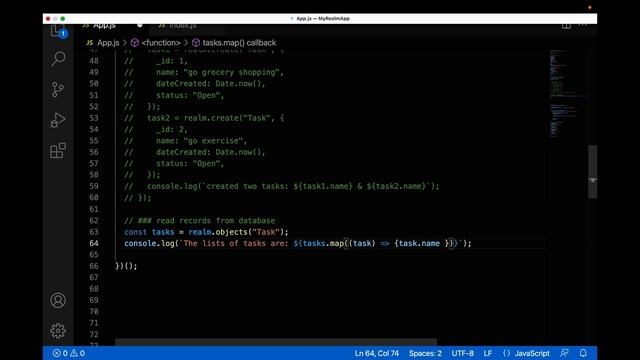Click comment '### read records from database'
Viewport: 640px width, 360px height.
(x=206, y=220)
